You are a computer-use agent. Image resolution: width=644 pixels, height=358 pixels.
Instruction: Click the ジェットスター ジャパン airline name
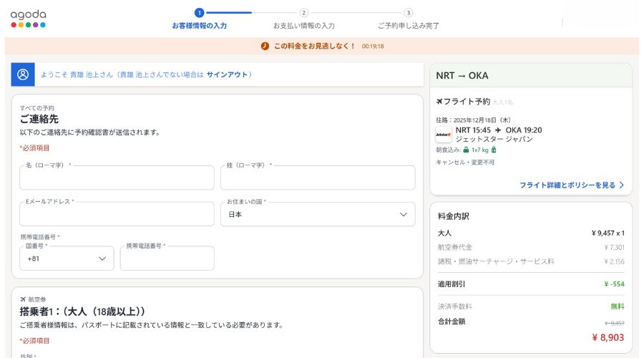494,139
